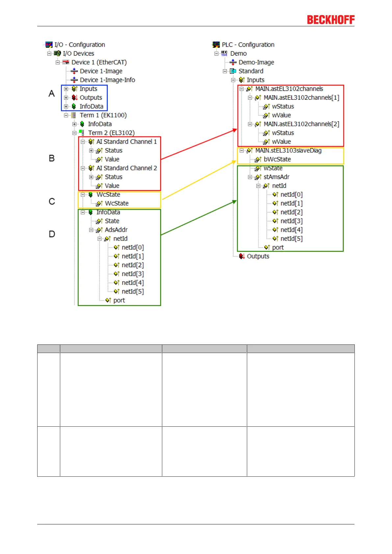Click the Demo-Image icon

[233, 62]
